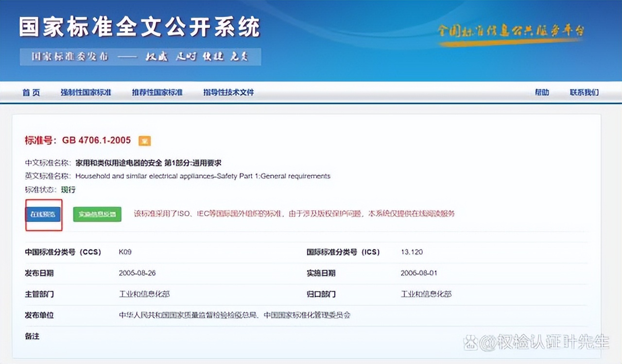Viewport: 622px width, 364px height.
Task: Open the 联系我们 page
Action: [583, 92]
